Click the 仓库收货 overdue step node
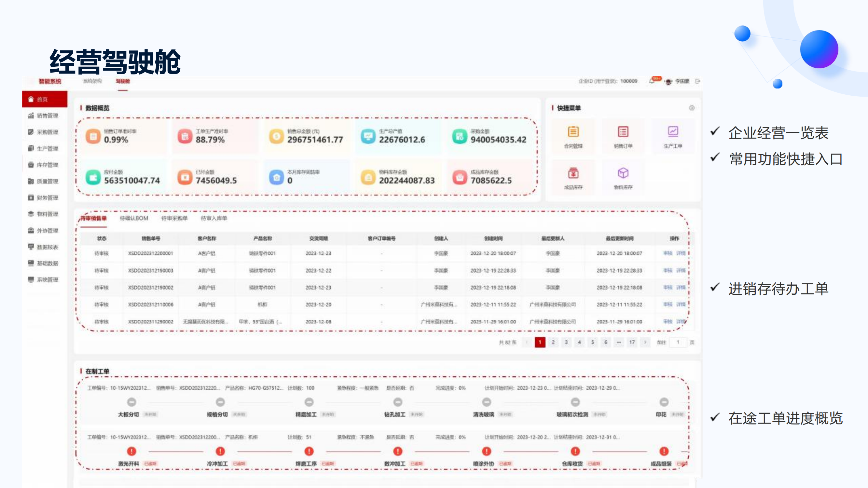Viewport: 868px width, 488px height. pos(575,451)
